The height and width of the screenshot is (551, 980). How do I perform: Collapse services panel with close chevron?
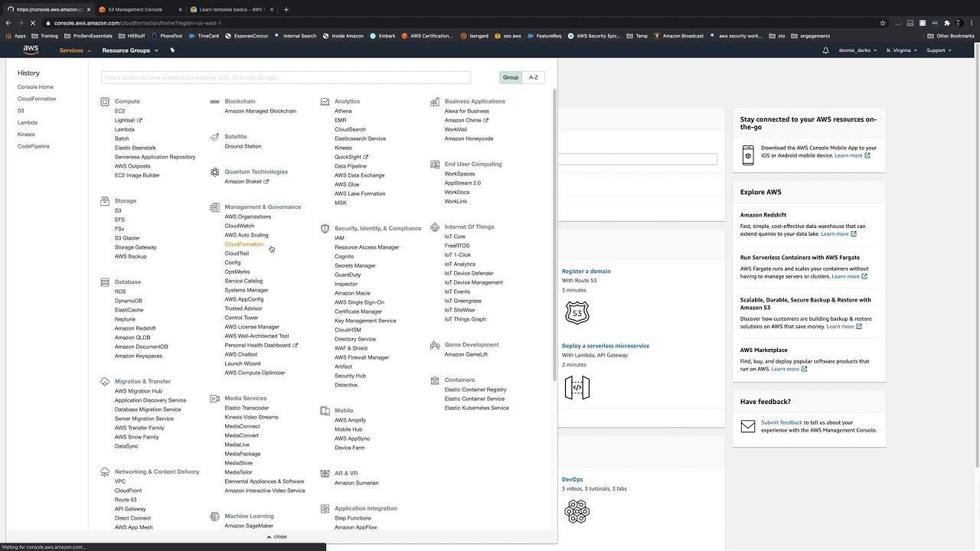click(x=276, y=536)
